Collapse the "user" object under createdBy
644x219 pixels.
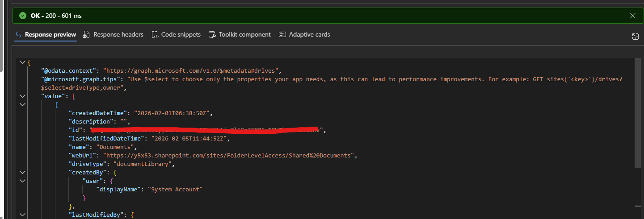tap(22, 181)
